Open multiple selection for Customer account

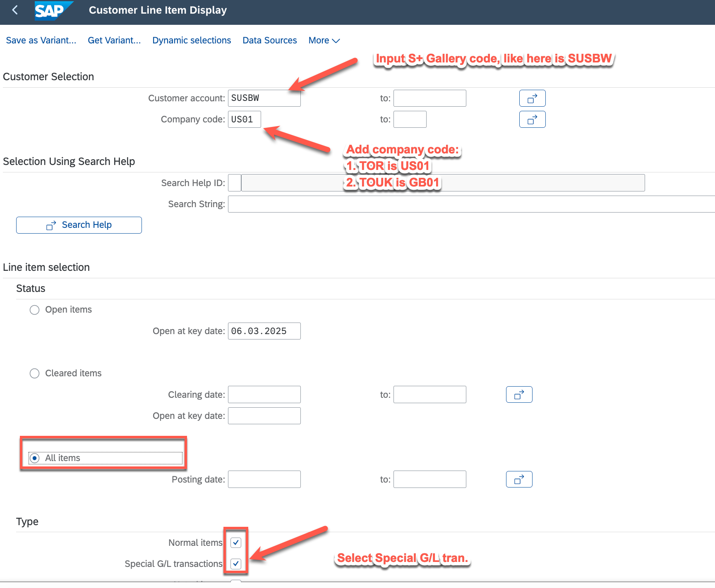532,98
